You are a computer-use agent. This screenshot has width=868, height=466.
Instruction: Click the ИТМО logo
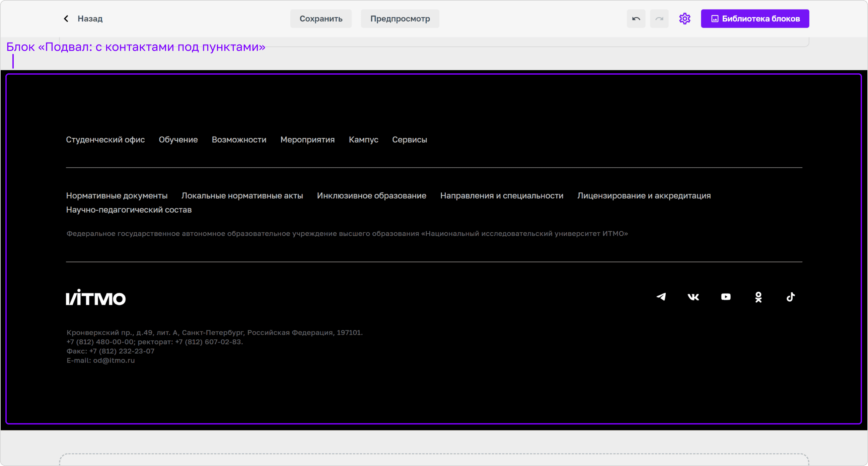point(96,297)
